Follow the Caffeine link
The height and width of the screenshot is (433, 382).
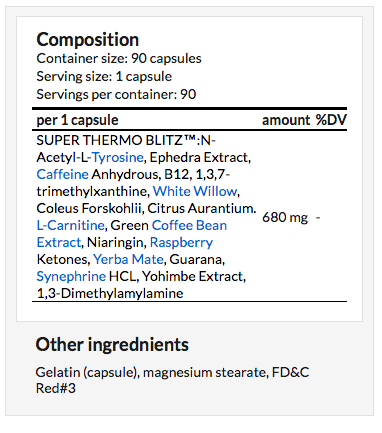coord(62,174)
